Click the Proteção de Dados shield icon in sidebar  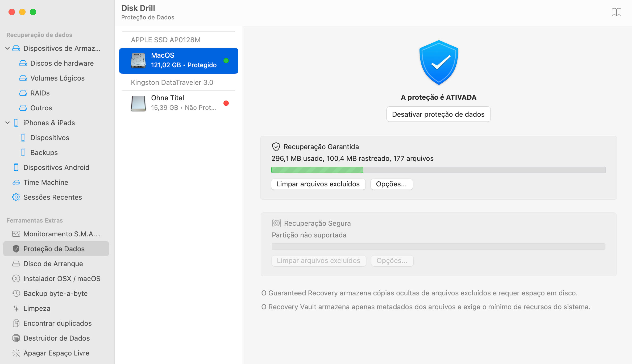(16, 249)
